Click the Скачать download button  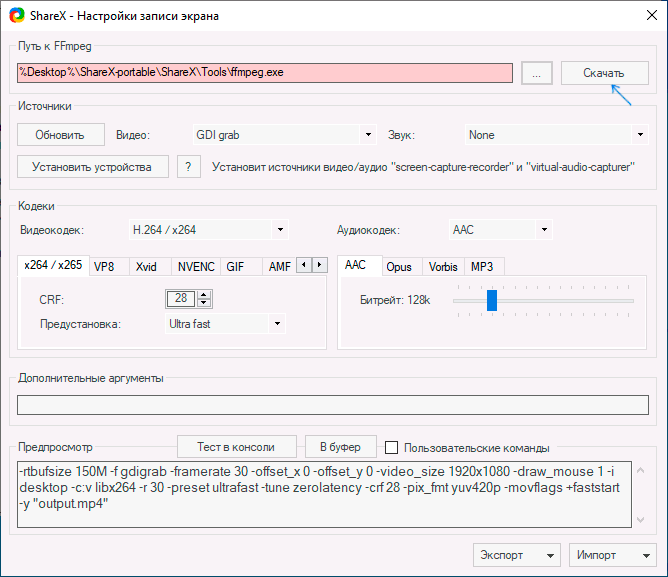point(604,74)
